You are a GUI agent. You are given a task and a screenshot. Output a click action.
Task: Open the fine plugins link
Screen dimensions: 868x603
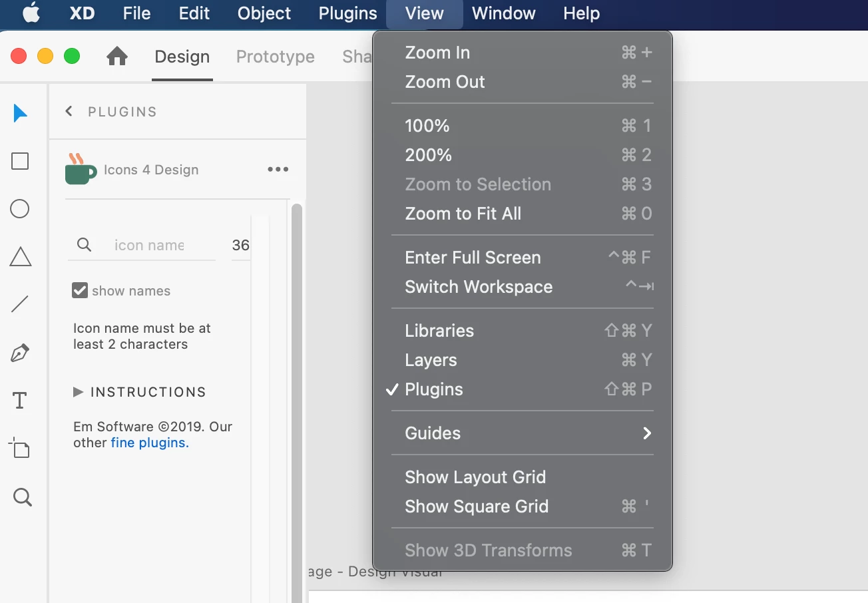point(150,443)
